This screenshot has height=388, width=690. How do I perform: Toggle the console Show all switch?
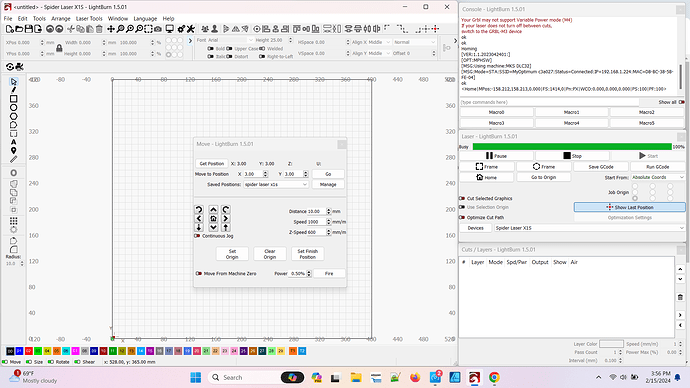click(x=682, y=102)
